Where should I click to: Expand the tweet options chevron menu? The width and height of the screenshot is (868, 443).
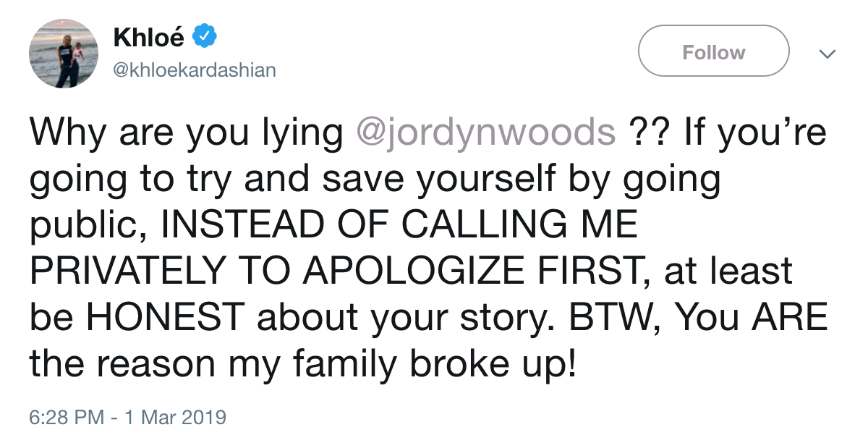click(826, 54)
